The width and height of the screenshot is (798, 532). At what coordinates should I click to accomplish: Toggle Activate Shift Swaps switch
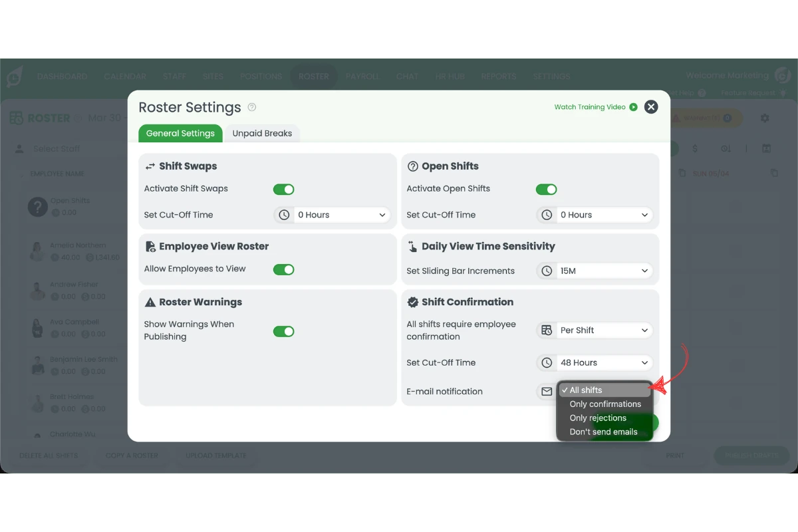pos(284,190)
